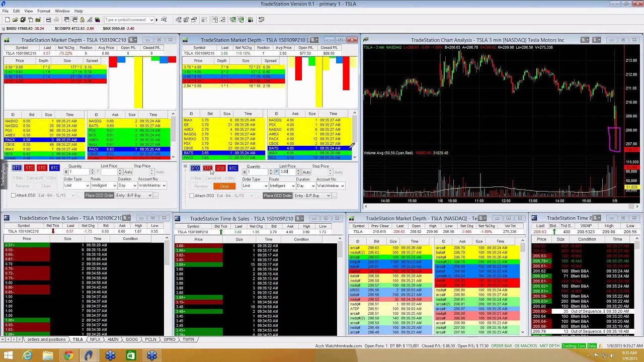Viewport: 644px width, 362px height.
Task: Expand the symbol/command dropdown in toolbar
Action: pyautogui.click(x=150, y=20)
